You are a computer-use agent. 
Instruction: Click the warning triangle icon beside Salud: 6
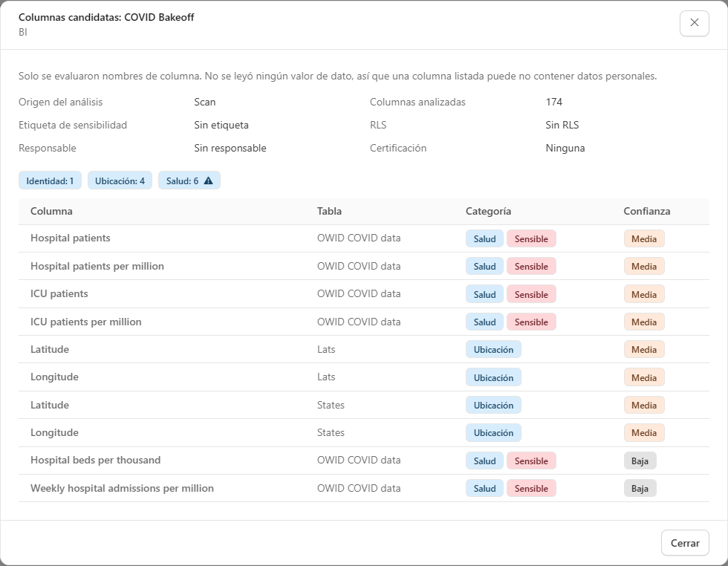(209, 180)
